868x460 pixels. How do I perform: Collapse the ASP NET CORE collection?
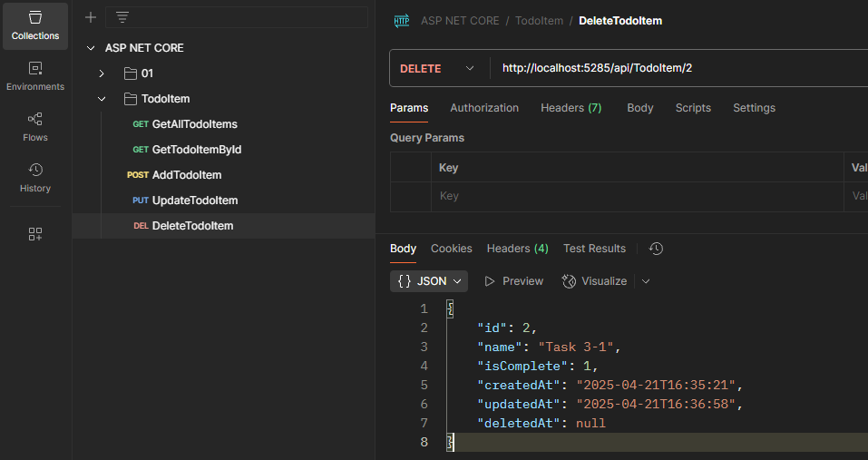(x=90, y=48)
